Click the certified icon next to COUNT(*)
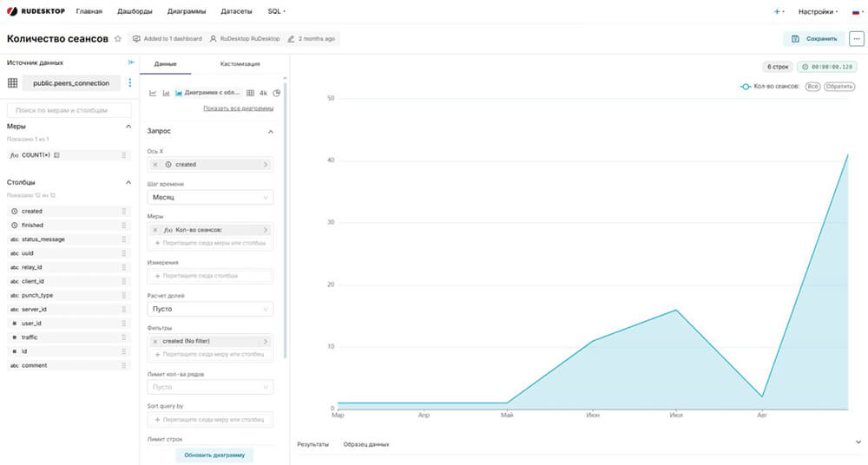The image size is (868, 465). [x=56, y=155]
